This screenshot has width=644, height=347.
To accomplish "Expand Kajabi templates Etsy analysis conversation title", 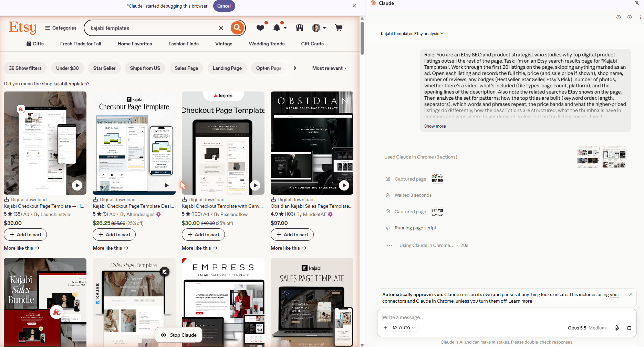I will coord(412,34).
